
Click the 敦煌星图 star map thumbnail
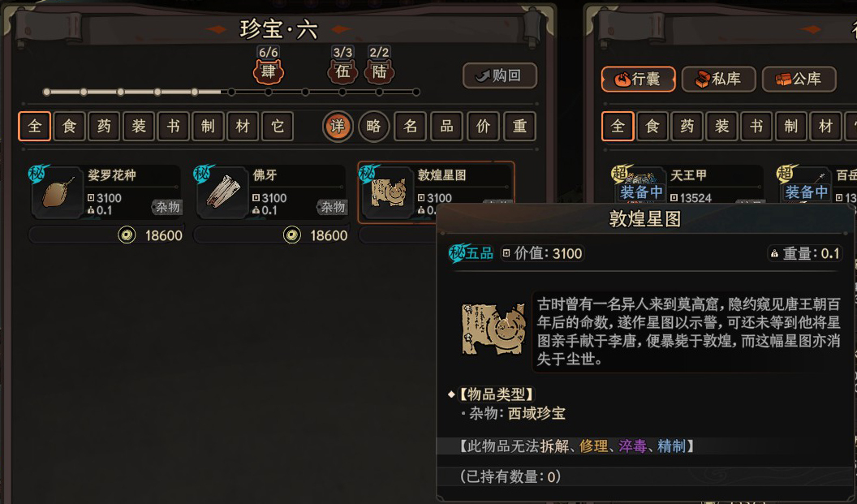(x=387, y=193)
